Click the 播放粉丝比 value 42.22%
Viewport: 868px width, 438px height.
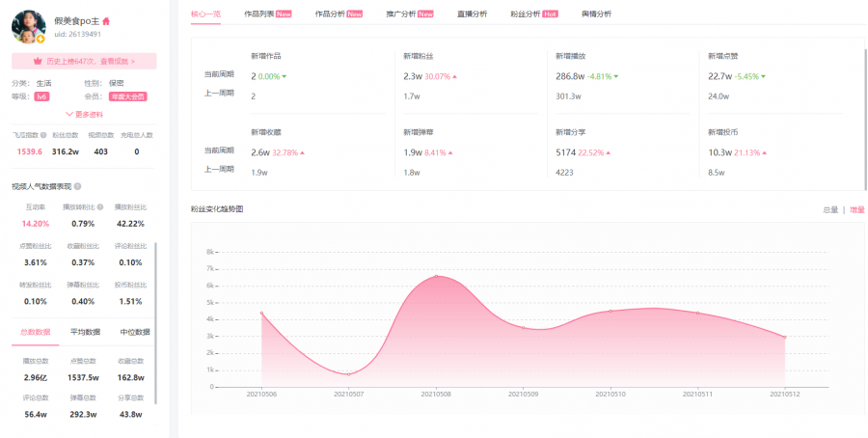pyautogui.click(x=130, y=224)
